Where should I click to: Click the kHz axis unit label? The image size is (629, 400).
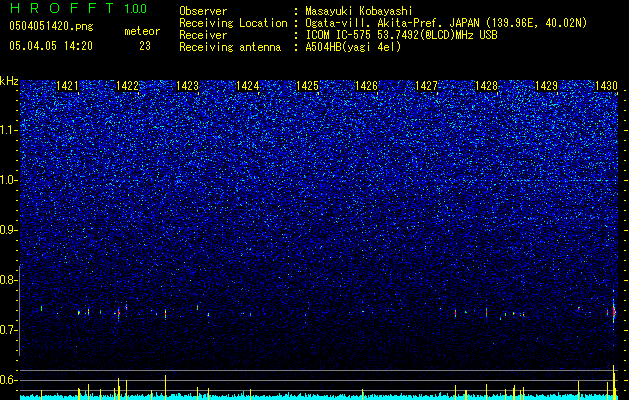coord(9,81)
